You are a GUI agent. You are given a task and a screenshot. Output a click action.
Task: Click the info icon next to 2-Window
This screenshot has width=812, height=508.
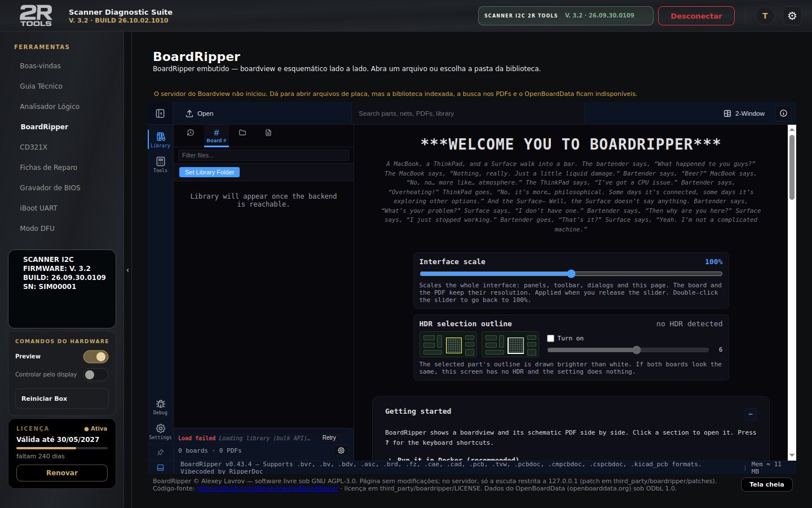[x=783, y=113]
